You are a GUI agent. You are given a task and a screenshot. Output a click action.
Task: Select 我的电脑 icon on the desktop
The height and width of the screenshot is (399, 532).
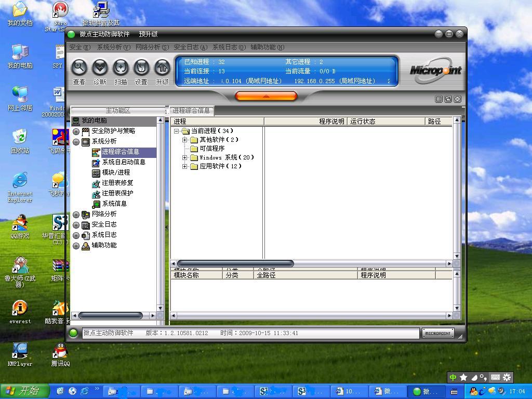click(20, 57)
